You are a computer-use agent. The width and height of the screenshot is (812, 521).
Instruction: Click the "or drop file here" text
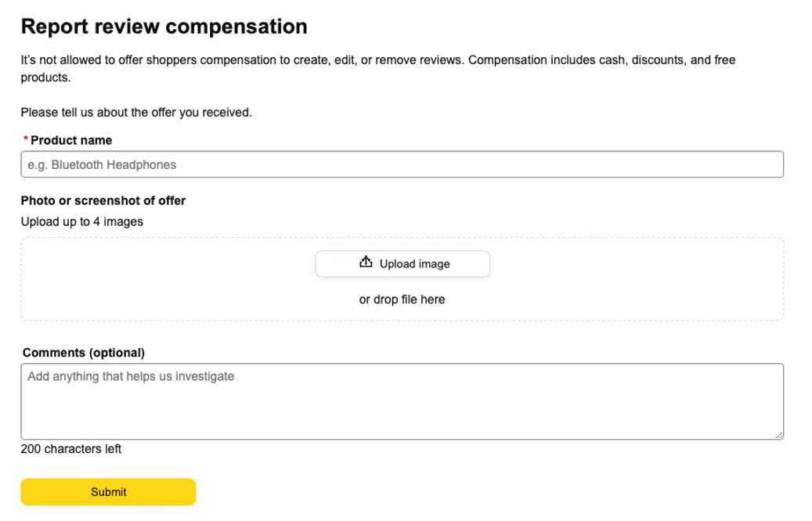[402, 300]
